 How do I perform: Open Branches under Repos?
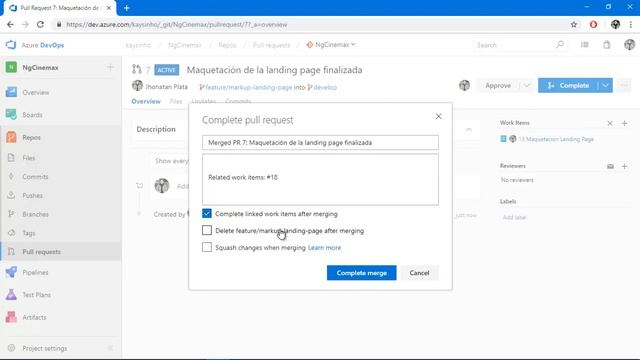(x=35, y=214)
